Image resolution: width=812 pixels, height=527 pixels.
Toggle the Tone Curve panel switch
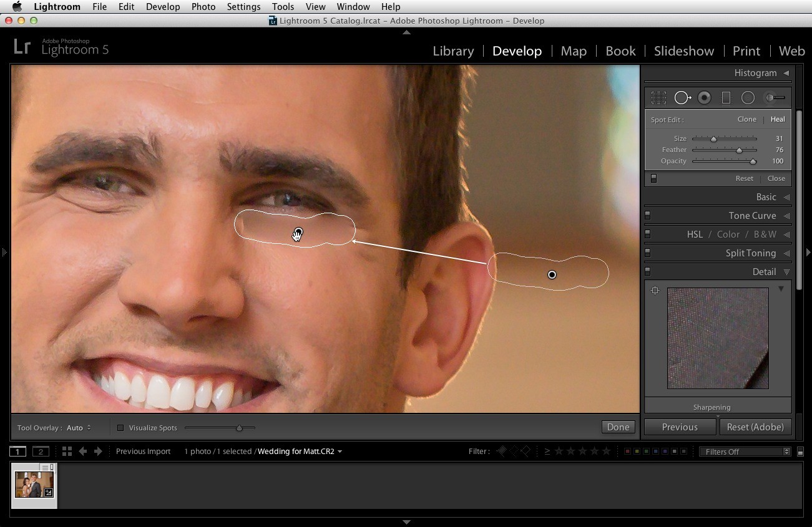[x=647, y=216]
